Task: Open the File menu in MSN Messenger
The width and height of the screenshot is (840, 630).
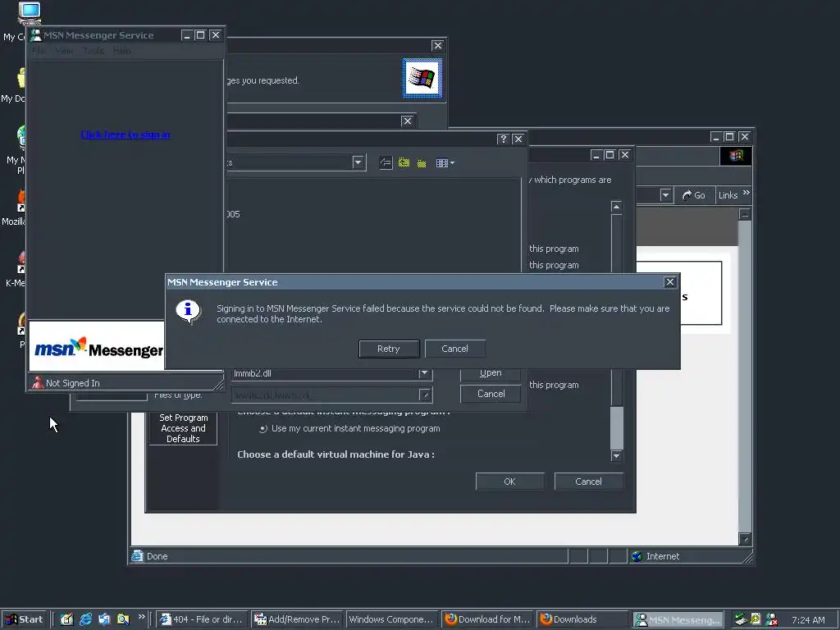Action: pyautogui.click(x=39, y=51)
